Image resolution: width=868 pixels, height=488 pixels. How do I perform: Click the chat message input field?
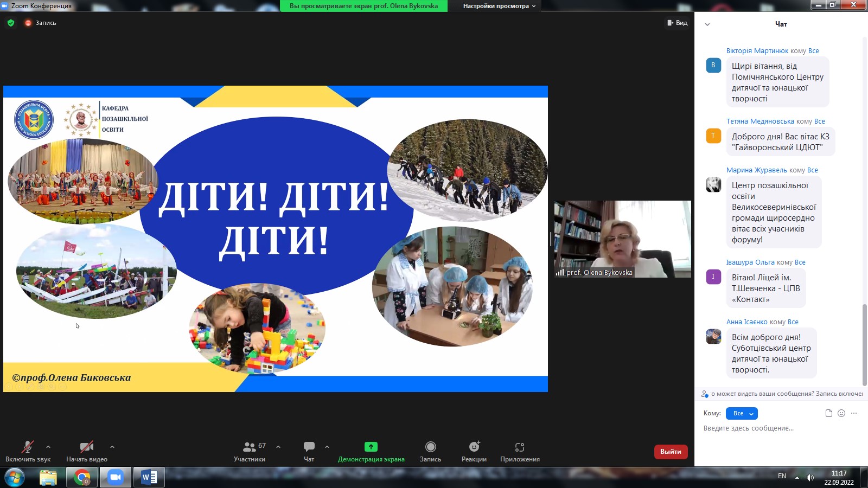[x=776, y=428]
